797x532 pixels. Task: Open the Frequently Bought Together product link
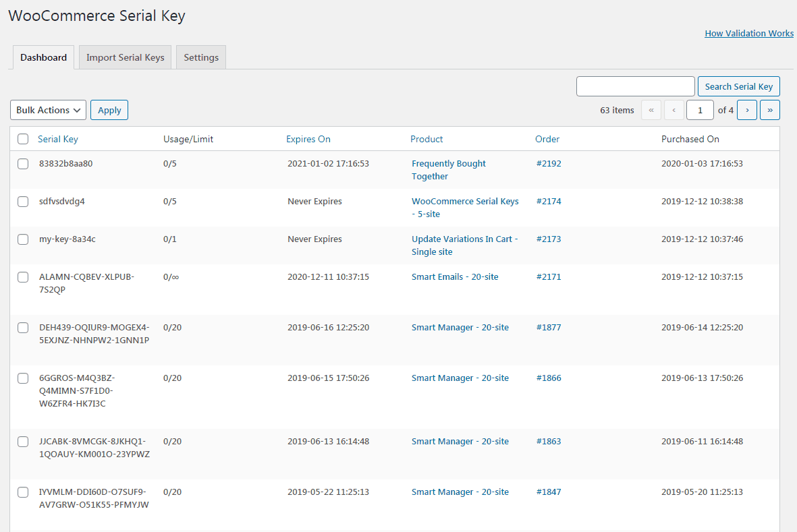pos(448,170)
